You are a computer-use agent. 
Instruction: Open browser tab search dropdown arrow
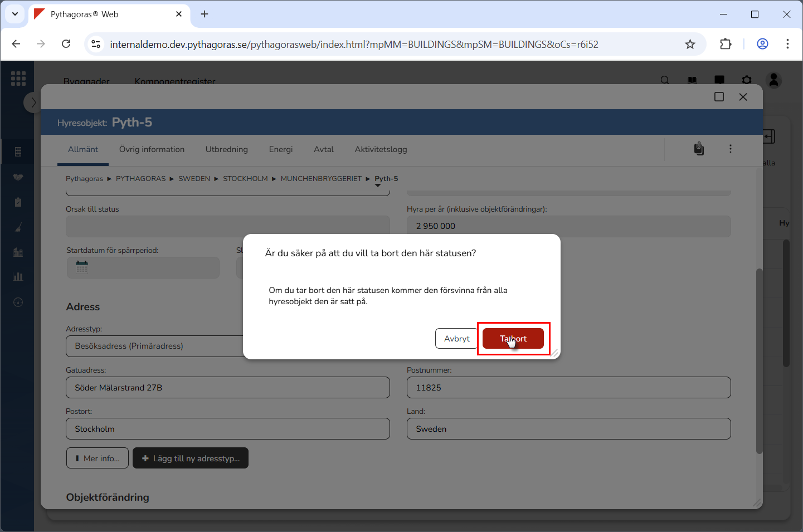click(15, 14)
